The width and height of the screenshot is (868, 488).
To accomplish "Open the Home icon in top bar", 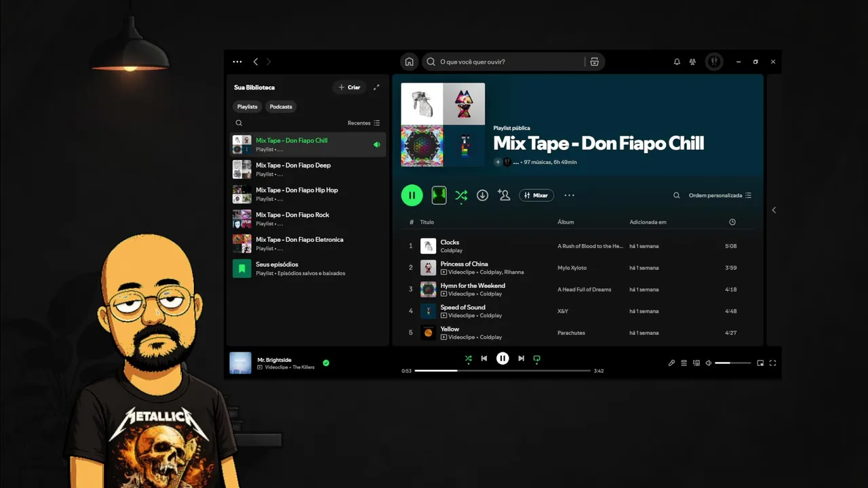I will (x=409, y=62).
